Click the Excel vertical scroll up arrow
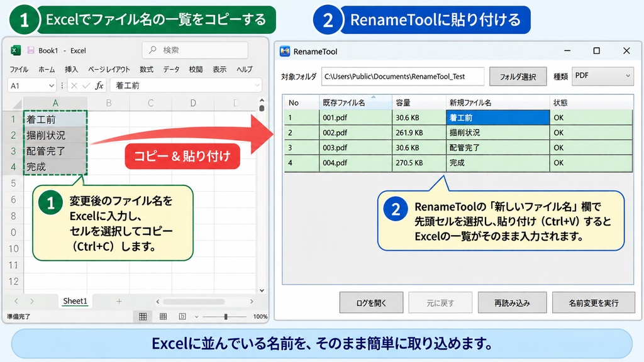Viewport: 644px width, 362px height. pos(262,100)
